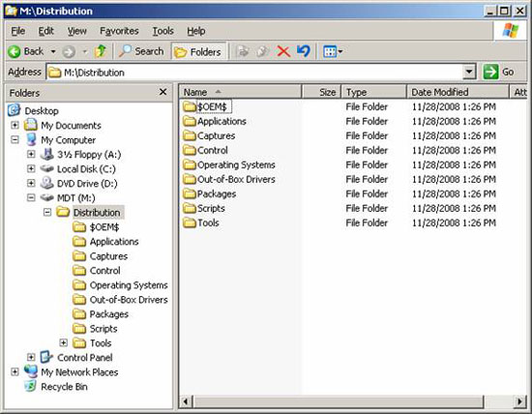Select $OEM$ folder icon in file list
This screenshot has height=414, width=532.
click(190, 106)
